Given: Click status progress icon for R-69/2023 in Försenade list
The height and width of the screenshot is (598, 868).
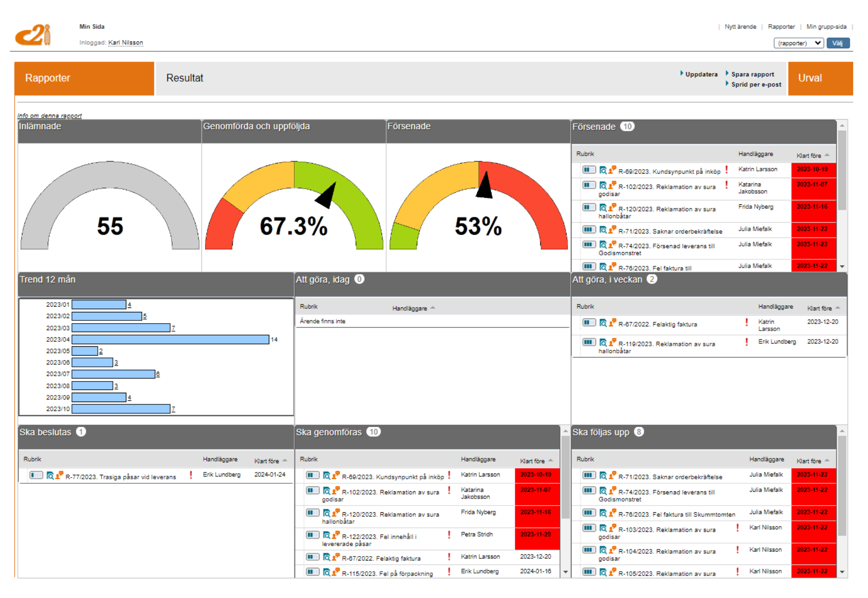Looking at the screenshot, I should [589, 170].
